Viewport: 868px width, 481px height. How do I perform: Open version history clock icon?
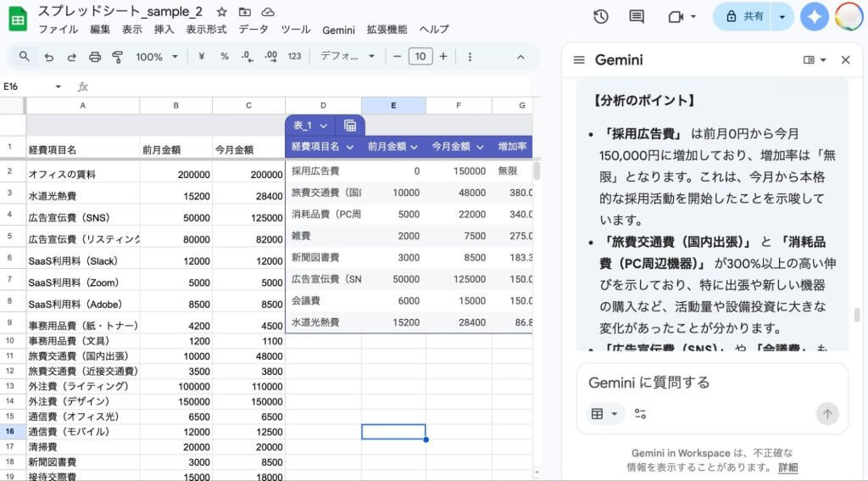601,16
